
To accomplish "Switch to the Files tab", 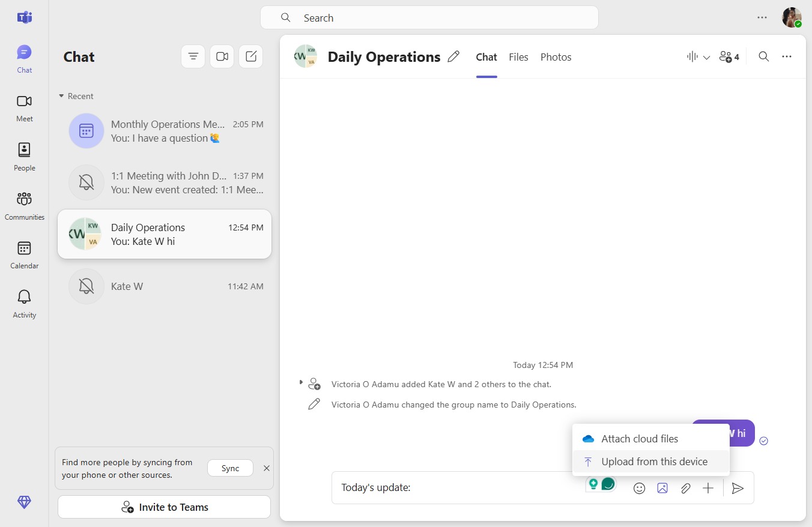I will tap(518, 57).
